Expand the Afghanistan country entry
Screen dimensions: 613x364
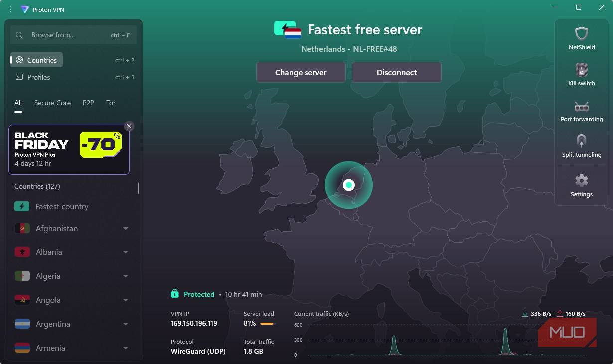click(125, 228)
